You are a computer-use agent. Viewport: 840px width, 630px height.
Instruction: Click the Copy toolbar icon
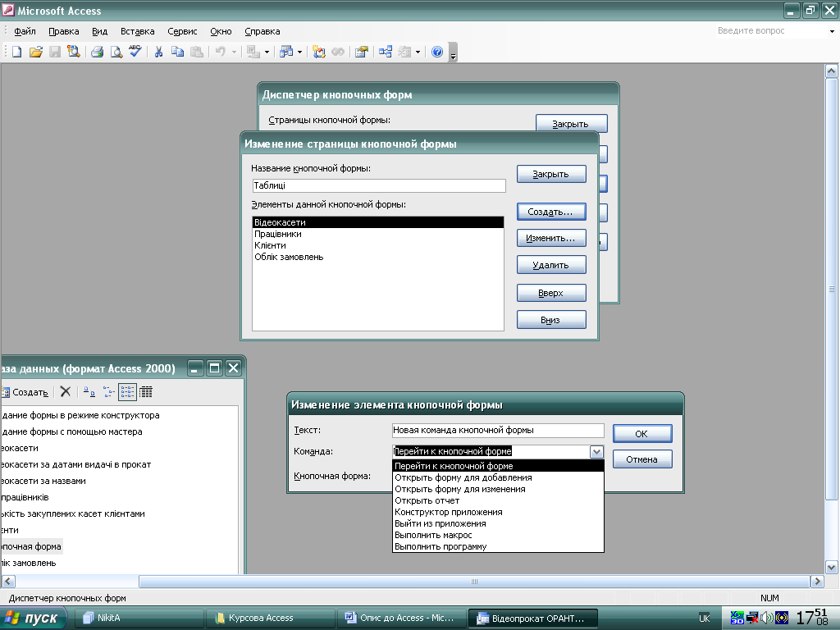[x=177, y=52]
